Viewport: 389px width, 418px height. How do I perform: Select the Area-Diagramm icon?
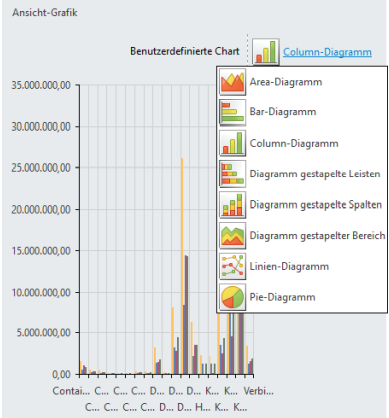click(233, 82)
